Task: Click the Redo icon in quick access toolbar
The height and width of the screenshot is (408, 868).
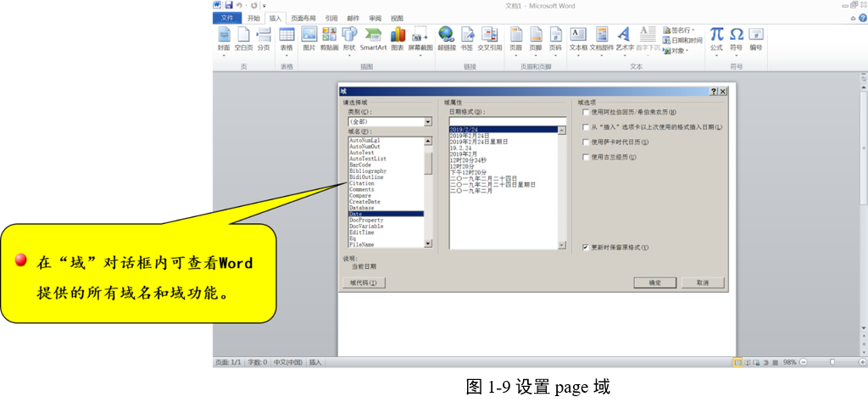Action: tap(253, 5)
